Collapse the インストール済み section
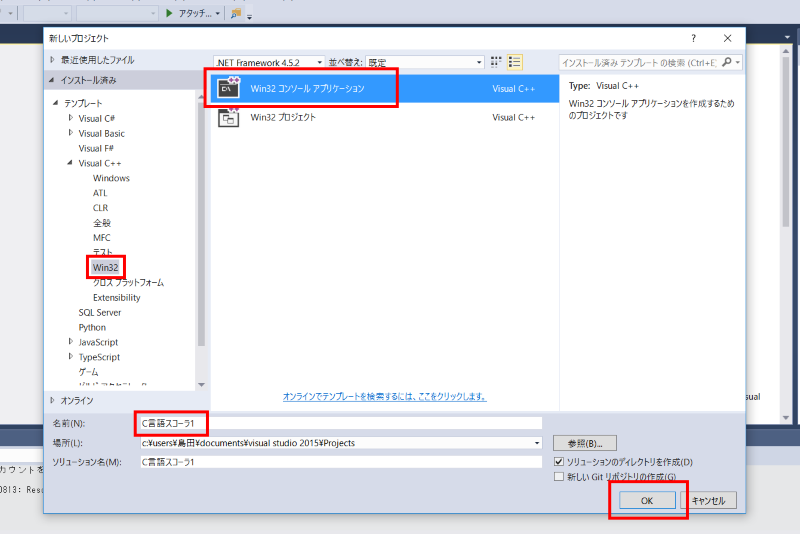The image size is (800, 534). click(x=52, y=80)
